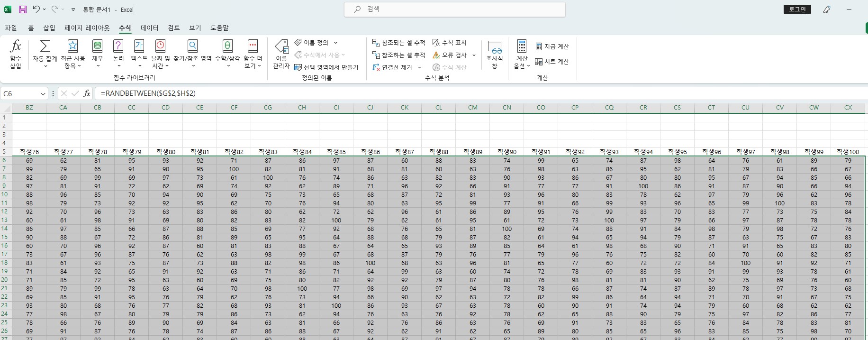Select row header 13
This screenshot has width=868, height=340.
point(5,220)
